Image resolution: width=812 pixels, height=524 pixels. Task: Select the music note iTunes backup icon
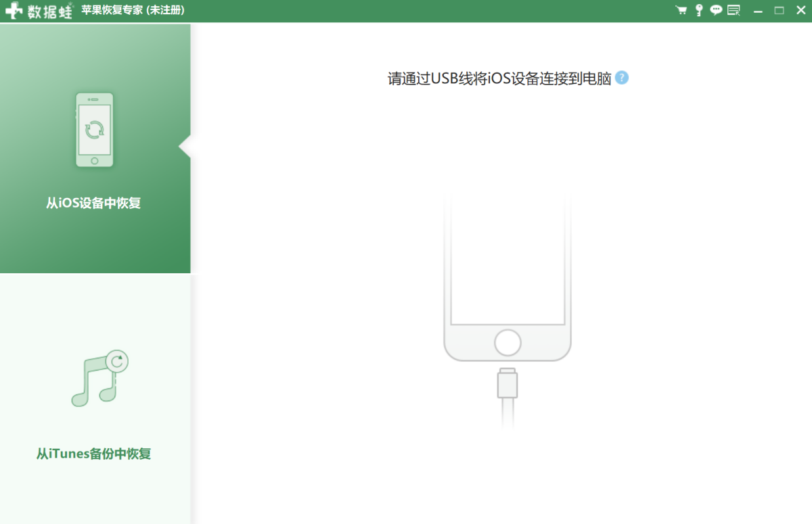[99, 379]
